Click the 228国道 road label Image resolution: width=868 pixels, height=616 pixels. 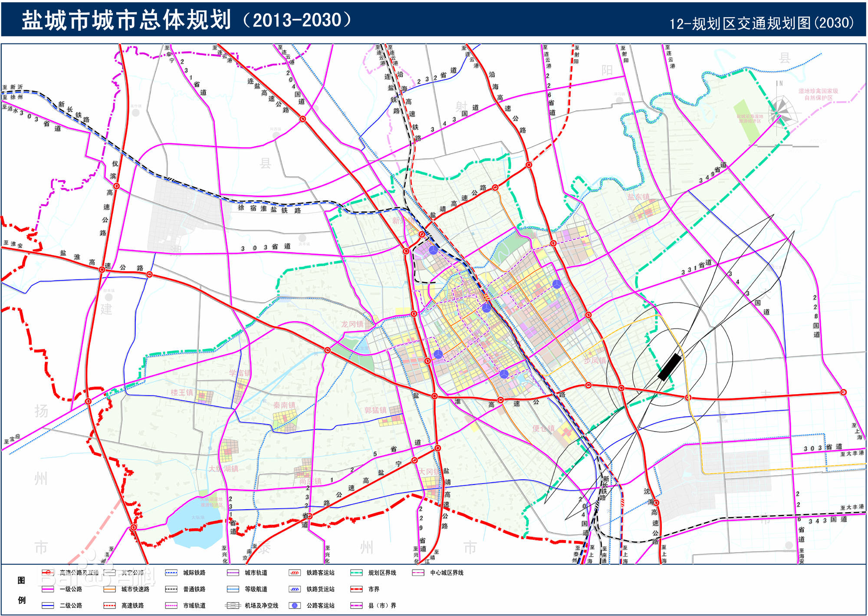click(816, 316)
